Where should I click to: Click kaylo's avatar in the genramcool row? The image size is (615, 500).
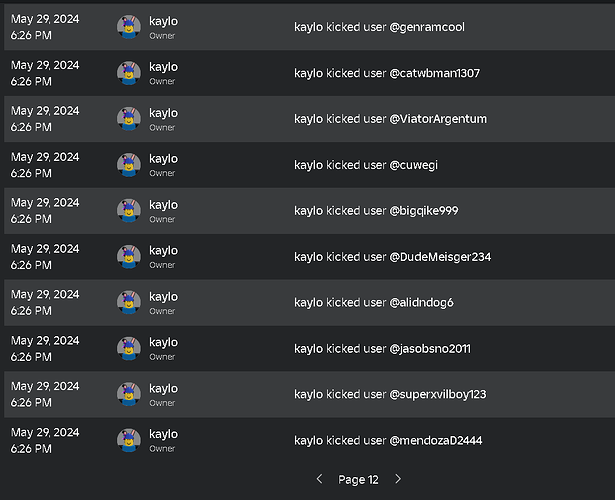(128, 27)
